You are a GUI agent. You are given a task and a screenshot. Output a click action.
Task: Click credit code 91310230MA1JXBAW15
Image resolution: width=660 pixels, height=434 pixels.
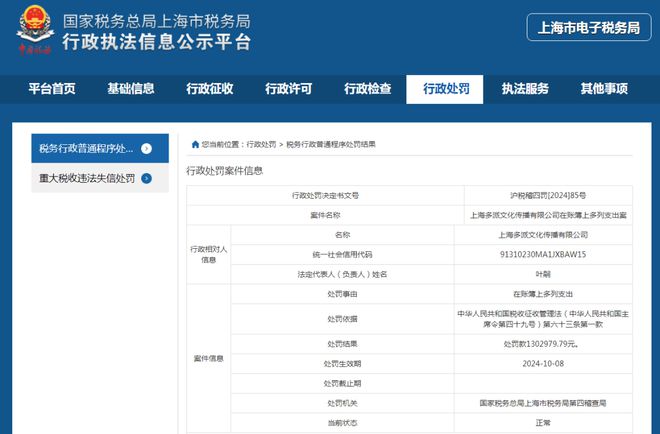543,254
